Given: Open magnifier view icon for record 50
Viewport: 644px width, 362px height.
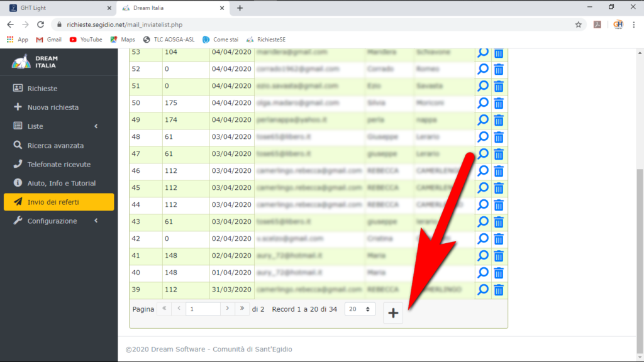Looking at the screenshot, I should click(483, 103).
